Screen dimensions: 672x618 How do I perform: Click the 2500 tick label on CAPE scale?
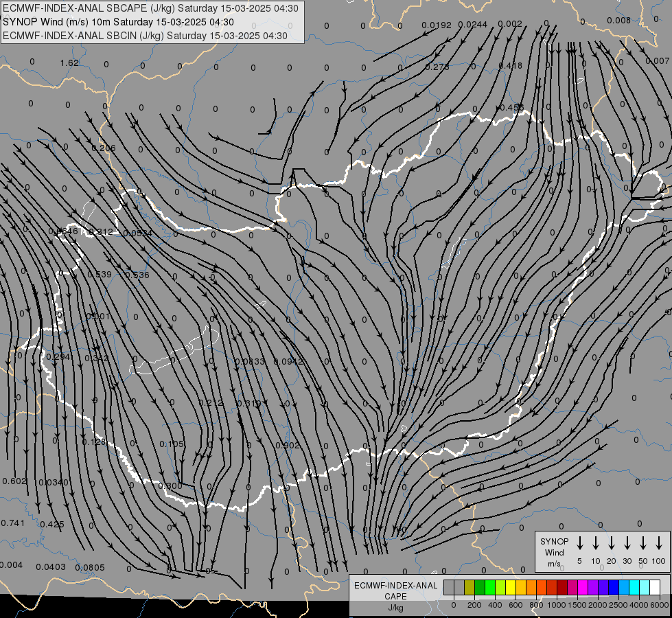[x=618, y=605]
